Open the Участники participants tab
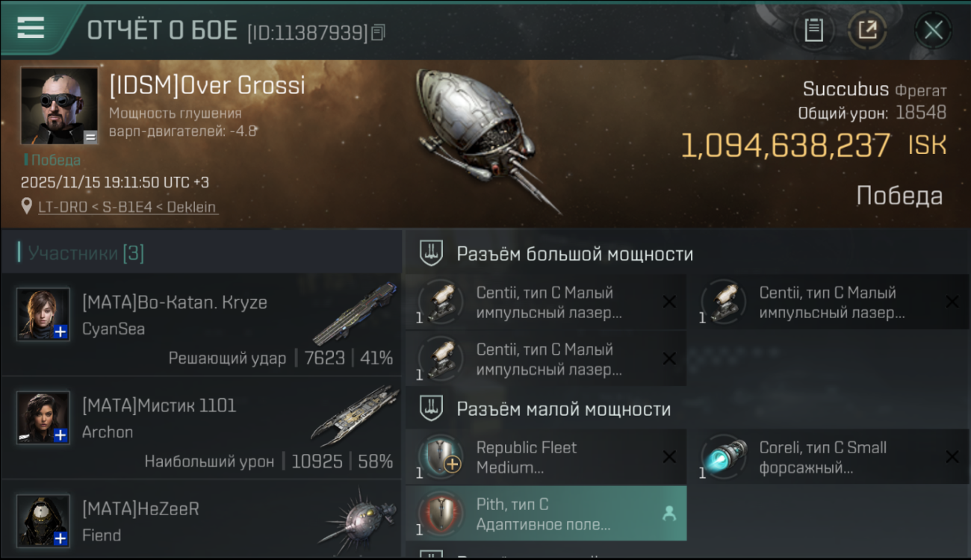The height and width of the screenshot is (560, 971). (81, 253)
